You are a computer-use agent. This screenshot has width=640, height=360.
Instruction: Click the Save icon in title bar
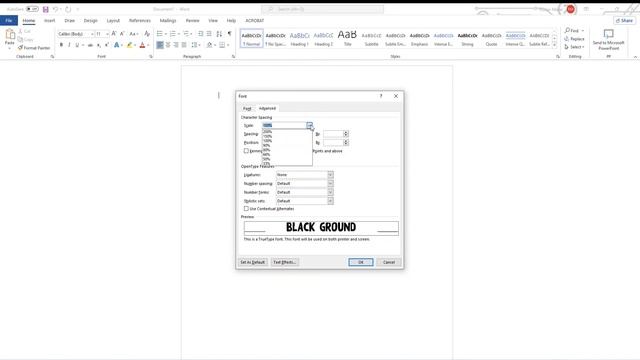pyautogui.click(x=45, y=9)
